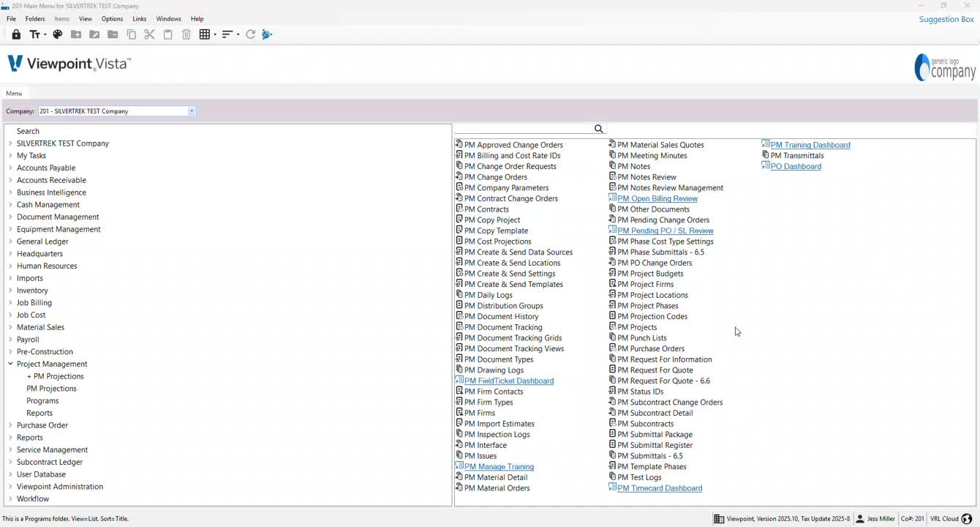Click the grid view icon
The height and width of the screenshot is (527, 980).
[x=205, y=34]
